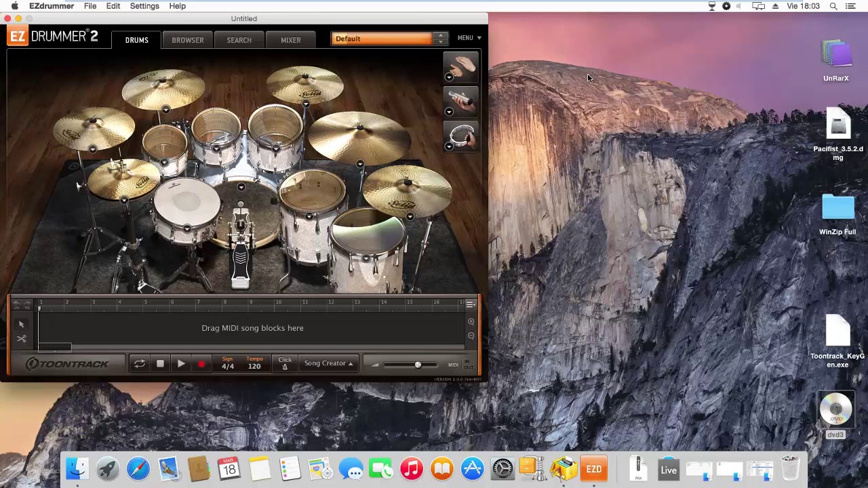Open the hand clap dropdown arrow
The image size is (868, 488).
(x=449, y=77)
